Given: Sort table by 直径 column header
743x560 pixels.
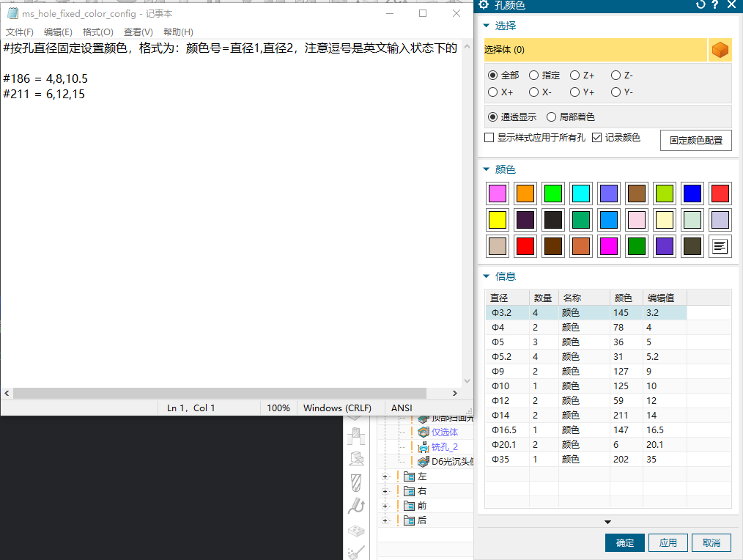Looking at the screenshot, I should 507,298.
